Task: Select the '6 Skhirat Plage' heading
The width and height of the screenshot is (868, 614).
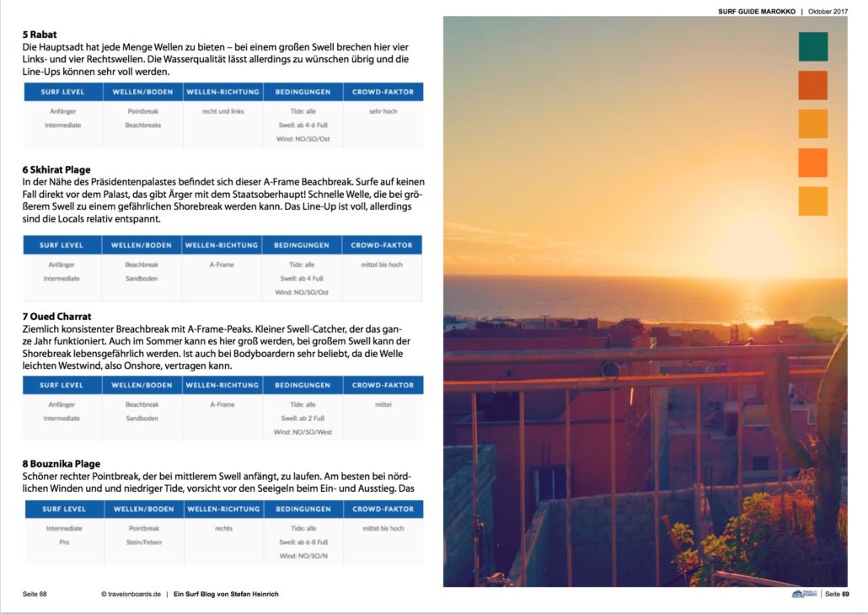Action: coord(56,170)
